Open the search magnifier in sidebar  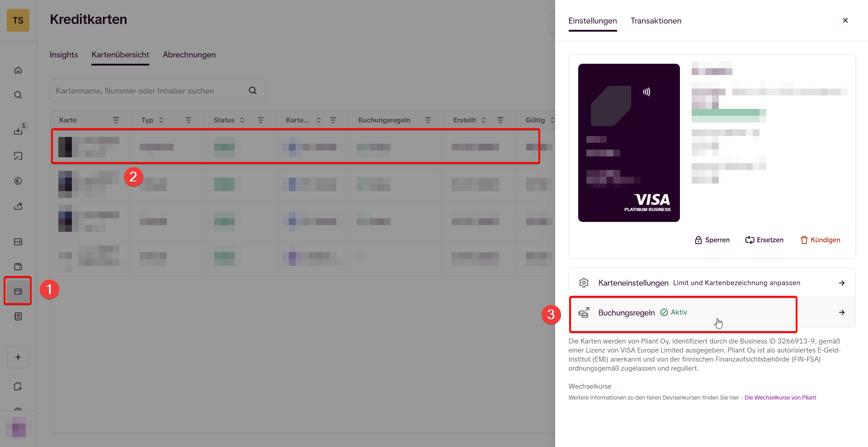18,95
